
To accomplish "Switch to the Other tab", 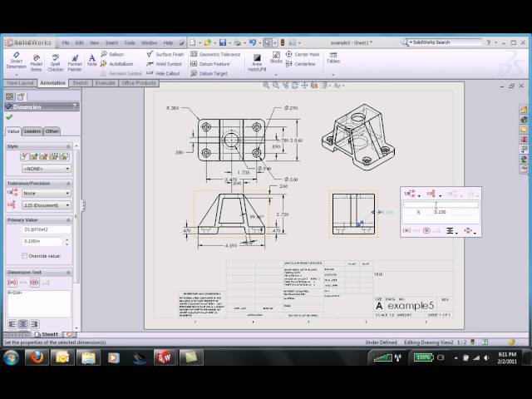I will pos(52,131).
